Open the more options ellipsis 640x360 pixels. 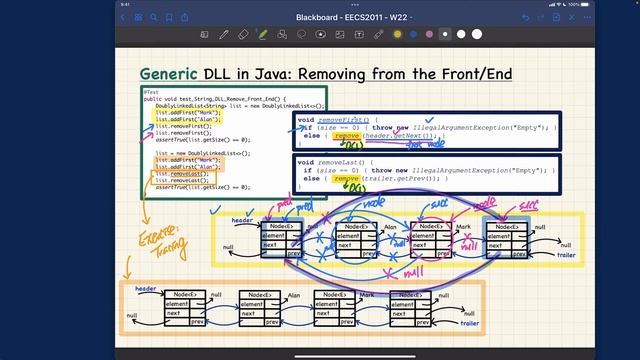tap(587, 18)
